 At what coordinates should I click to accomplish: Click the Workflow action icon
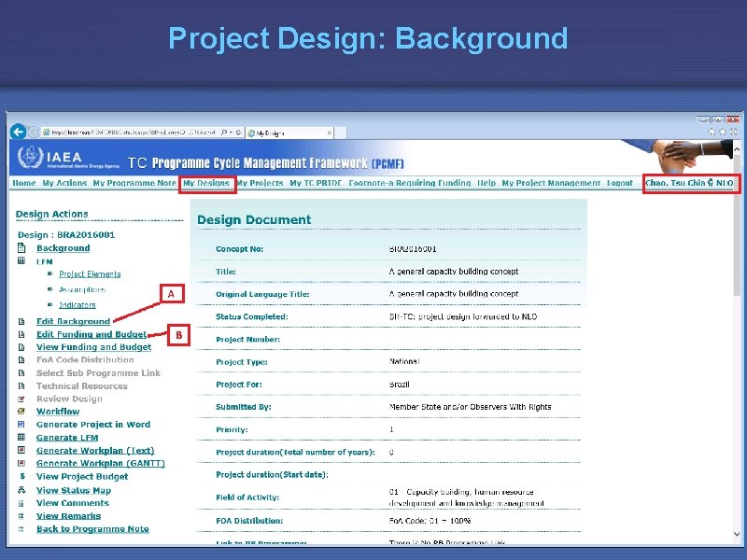20,412
